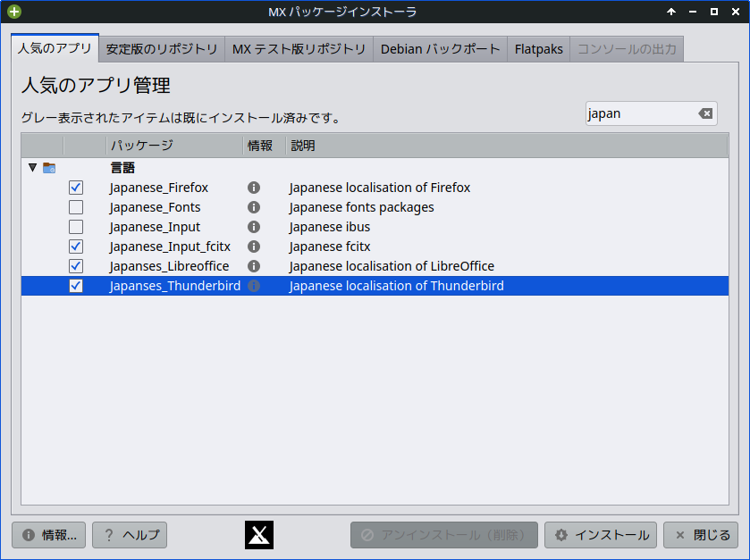Go to the Debian バックポート tab
Image resolution: width=750 pixels, height=560 pixels.
pos(440,49)
